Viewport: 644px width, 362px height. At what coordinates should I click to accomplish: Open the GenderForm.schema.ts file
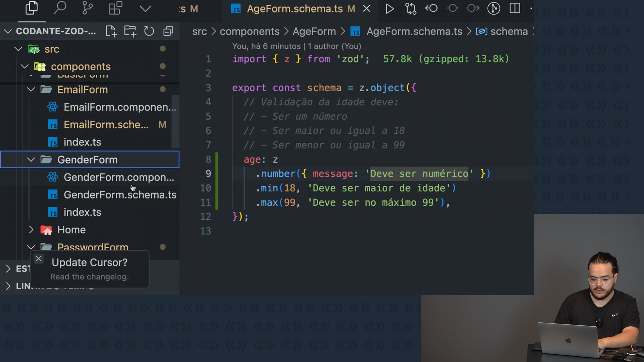(x=120, y=195)
